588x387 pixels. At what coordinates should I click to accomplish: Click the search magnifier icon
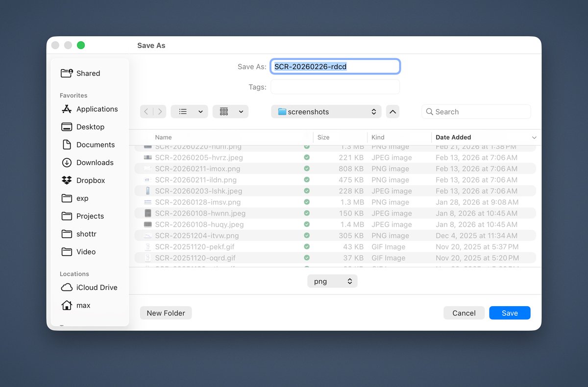pos(430,112)
